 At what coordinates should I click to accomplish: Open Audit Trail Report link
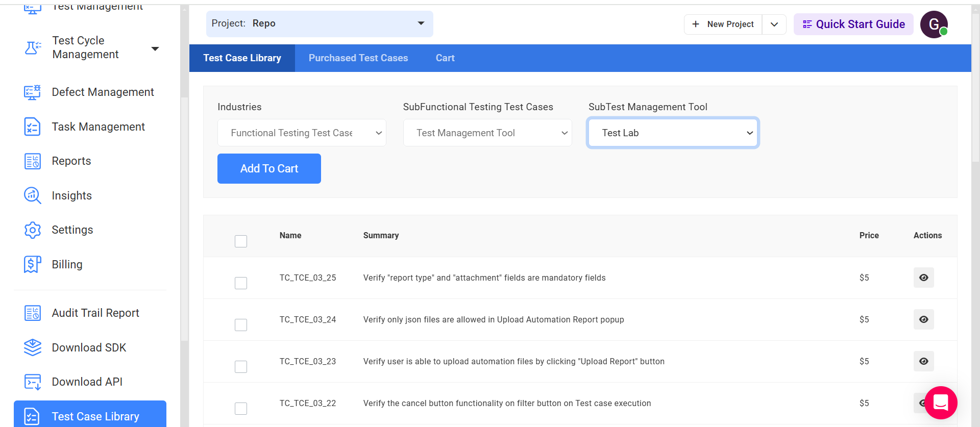[x=95, y=313]
